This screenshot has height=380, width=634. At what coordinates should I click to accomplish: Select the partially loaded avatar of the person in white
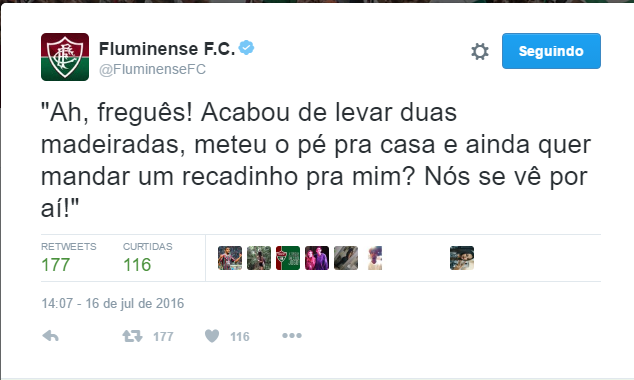pos(375,258)
